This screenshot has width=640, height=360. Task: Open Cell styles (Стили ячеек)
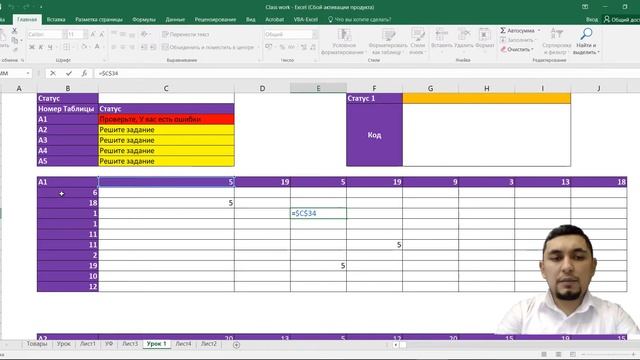tap(417, 42)
